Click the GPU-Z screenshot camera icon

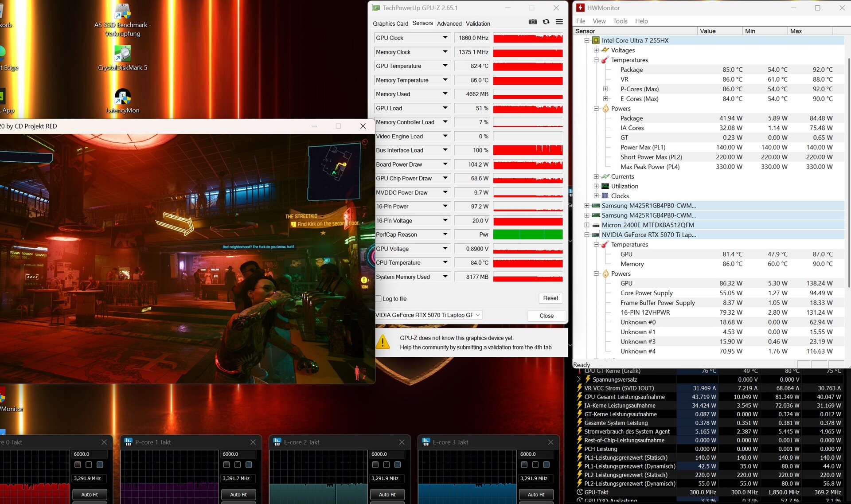[x=533, y=22]
